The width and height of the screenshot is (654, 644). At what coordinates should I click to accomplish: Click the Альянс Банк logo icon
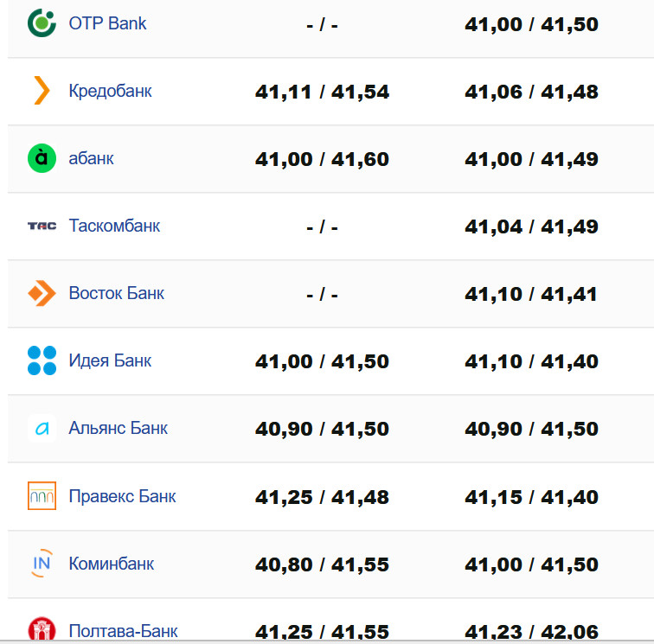click(x=42, y=428)
